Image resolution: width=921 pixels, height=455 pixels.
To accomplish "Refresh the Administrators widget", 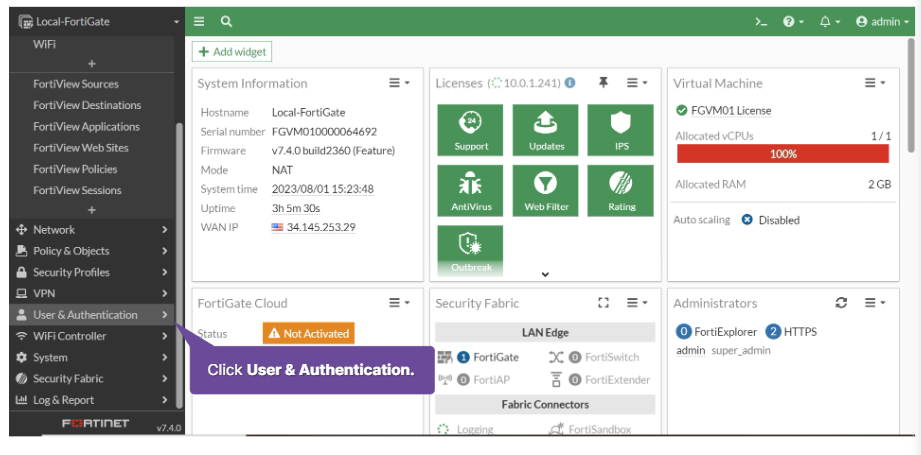I will click(841, 303).
